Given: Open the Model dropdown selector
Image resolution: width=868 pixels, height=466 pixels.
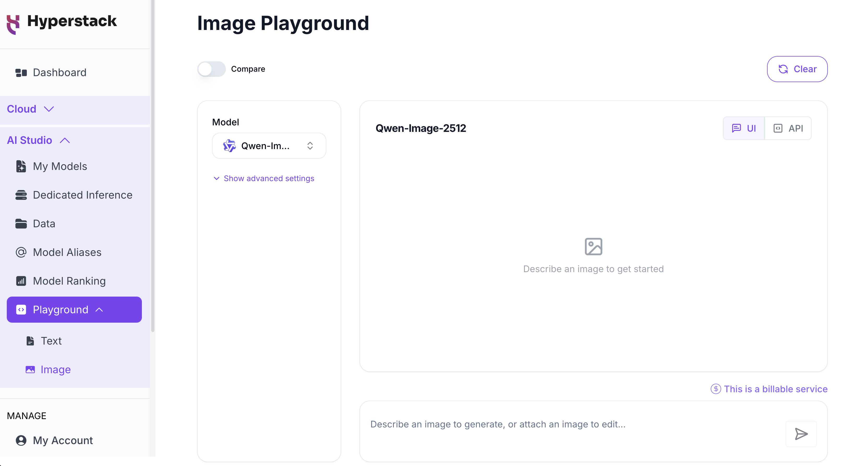Looking at the screenshot, I should point(269,146).
